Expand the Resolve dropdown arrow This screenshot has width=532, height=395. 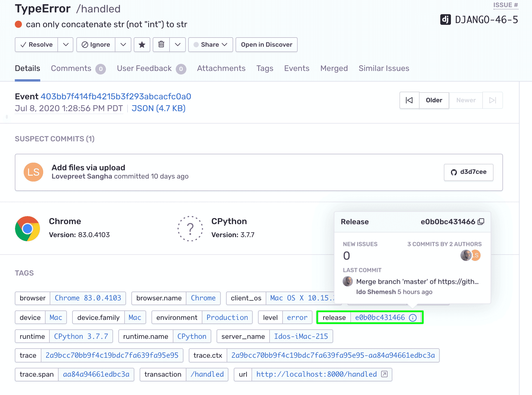point(66,45)
